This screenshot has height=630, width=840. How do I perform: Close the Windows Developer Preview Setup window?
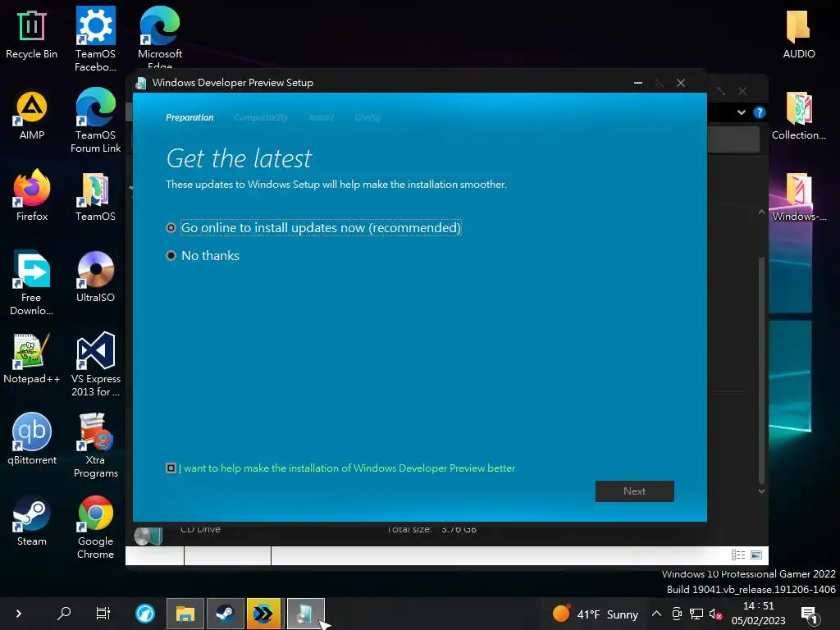(681, 83)
